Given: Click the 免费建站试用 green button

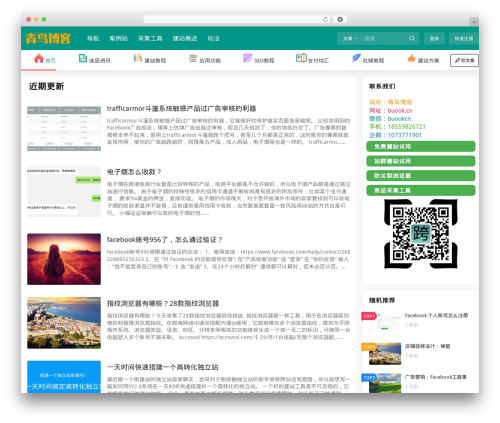Looking at the screenshot, I should (x=421, y=146).
